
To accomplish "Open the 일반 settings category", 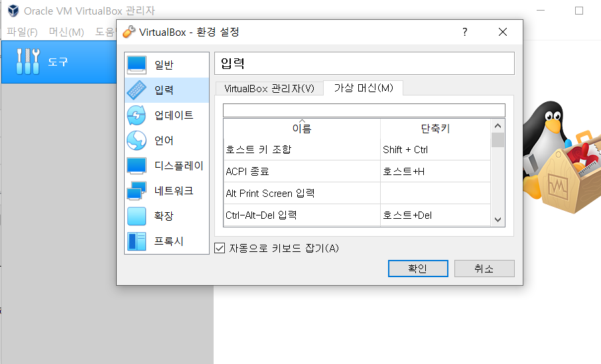I will 167,65.
